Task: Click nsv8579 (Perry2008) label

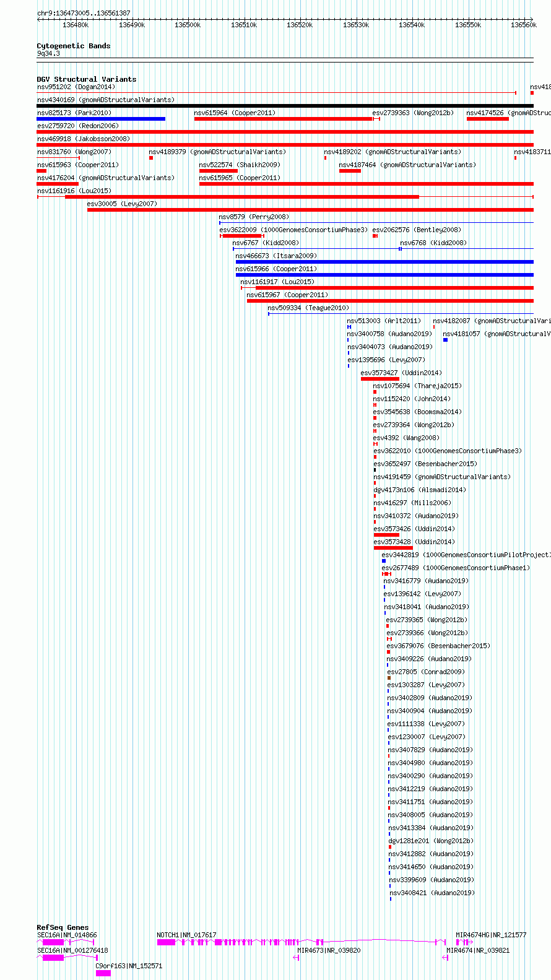Action: click(x=254, y=217)
